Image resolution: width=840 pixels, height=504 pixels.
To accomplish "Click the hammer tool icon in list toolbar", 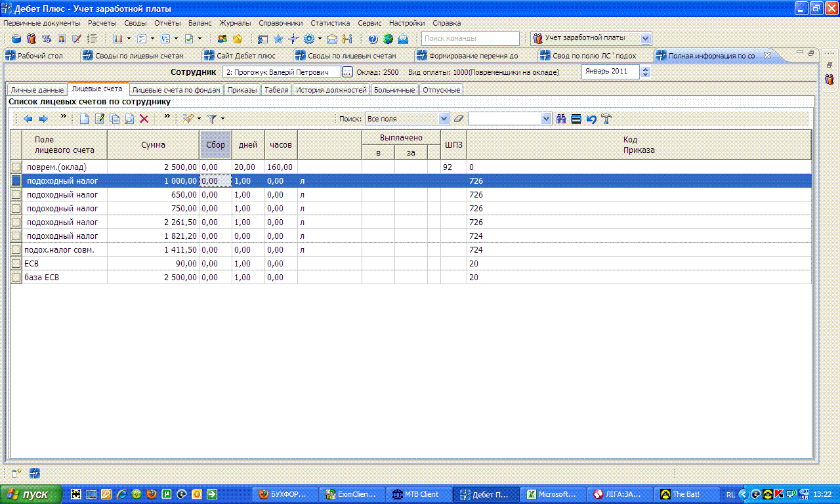I will point(606,119).
